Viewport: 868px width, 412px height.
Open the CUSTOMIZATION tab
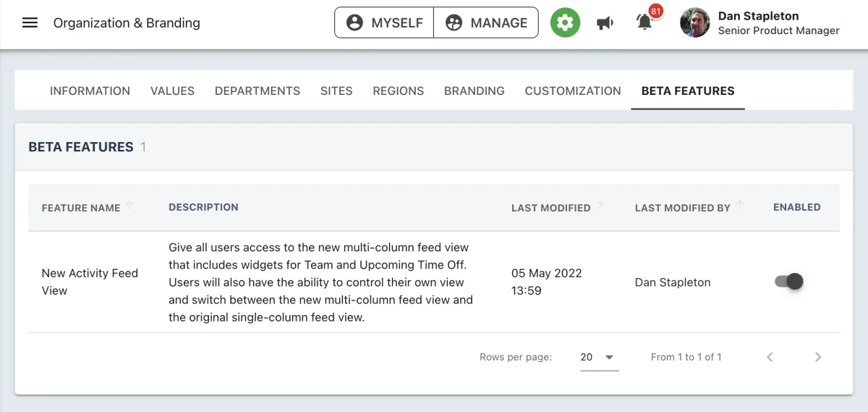573,91
